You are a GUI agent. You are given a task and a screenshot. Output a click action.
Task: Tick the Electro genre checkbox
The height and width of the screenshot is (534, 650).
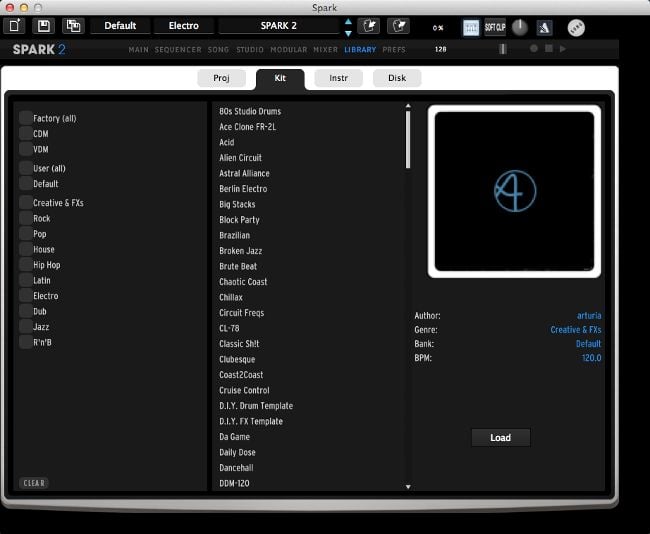26,296
